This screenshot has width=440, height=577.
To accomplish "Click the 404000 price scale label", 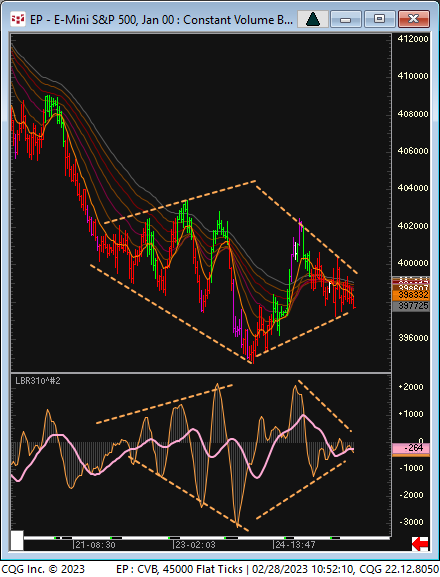I will [413, 188].
